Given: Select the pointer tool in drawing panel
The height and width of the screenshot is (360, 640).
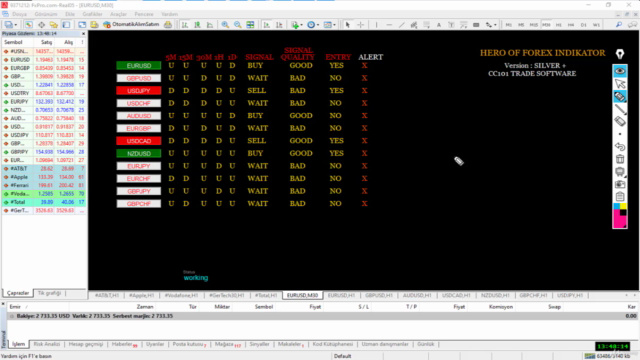Looking at the screenshot, I should [620, 84].
